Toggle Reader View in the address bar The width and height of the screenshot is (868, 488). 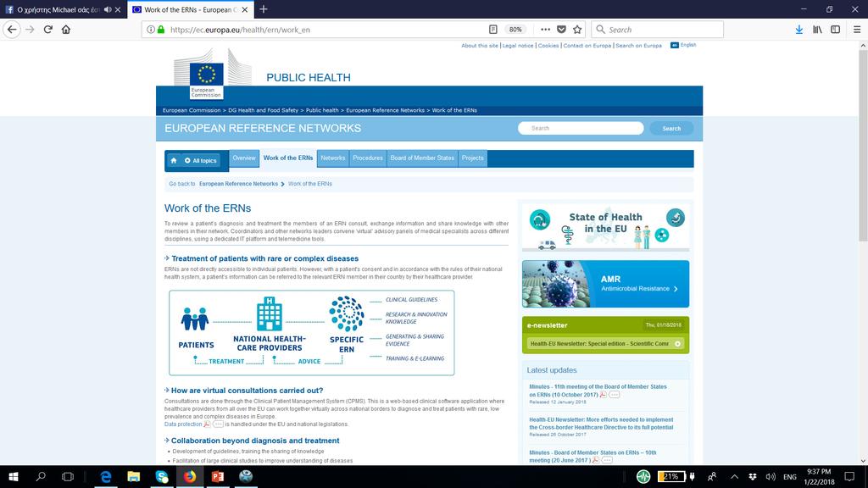click(492, 30)
